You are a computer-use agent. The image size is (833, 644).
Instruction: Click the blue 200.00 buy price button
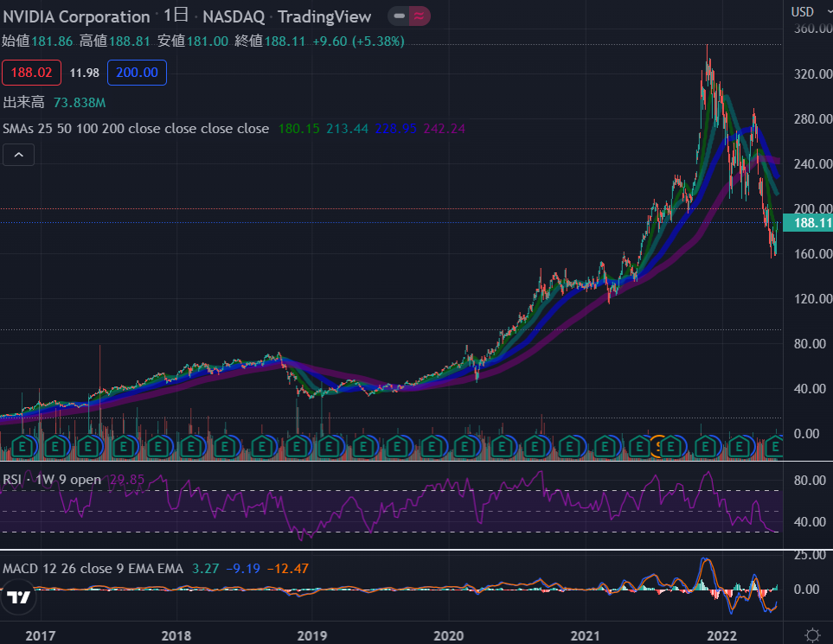pos(137,73)
